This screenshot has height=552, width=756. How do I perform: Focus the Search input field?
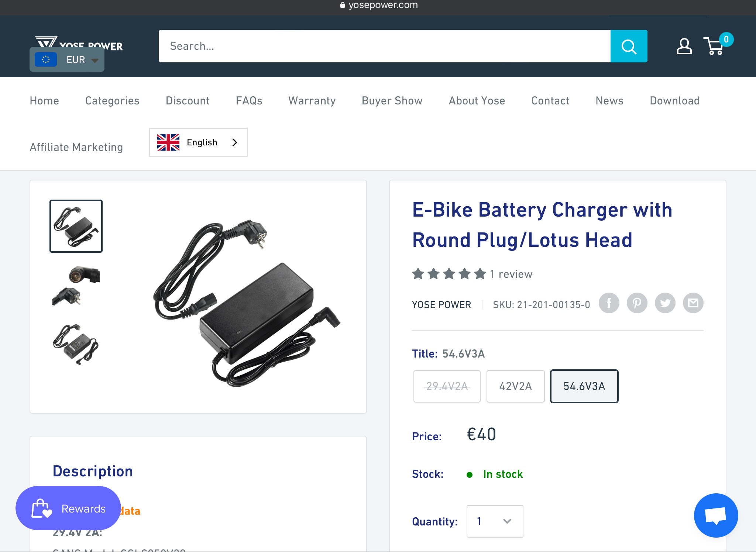(384, 46)
